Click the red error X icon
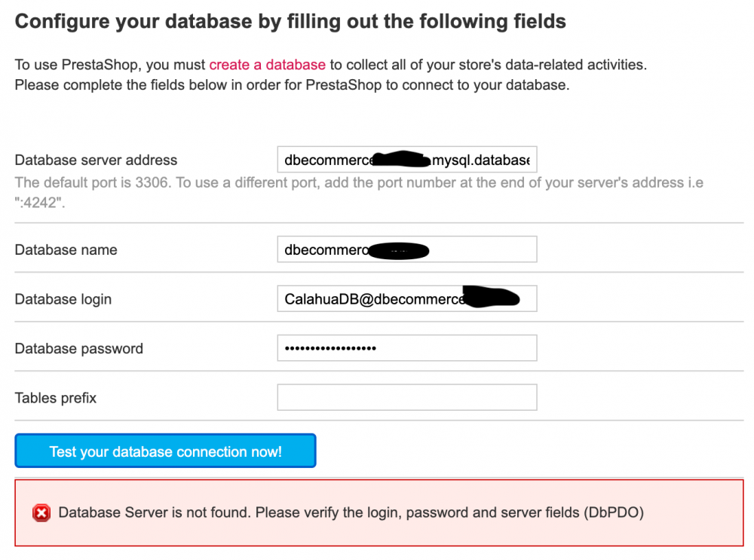 [41, 513]
